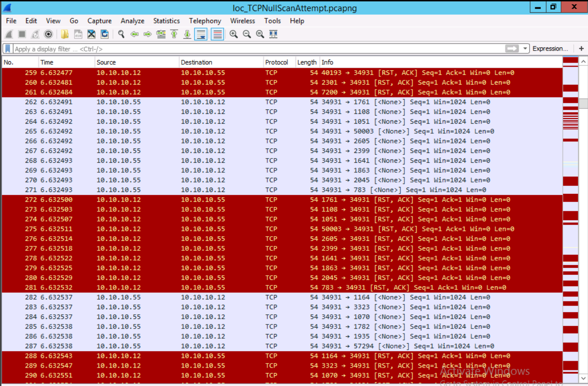Open the Tools menu
This screenshot has width=588, height=386.
pos(273,21)
